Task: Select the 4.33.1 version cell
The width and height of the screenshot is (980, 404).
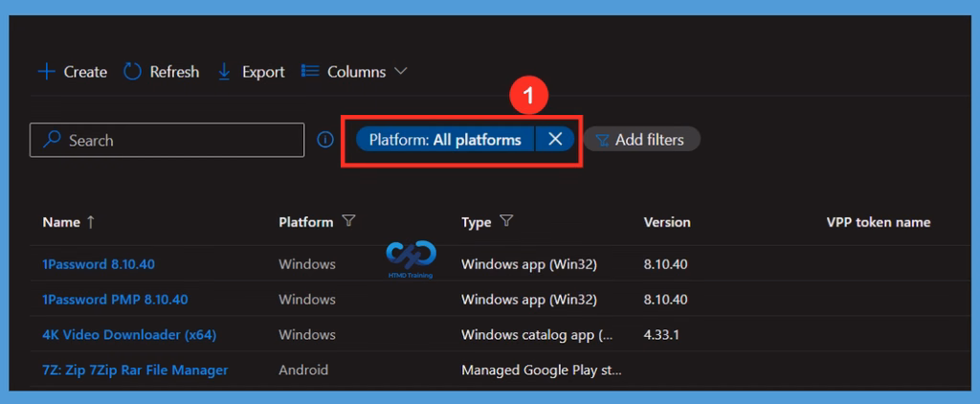Action: click(x=661, y=334)
